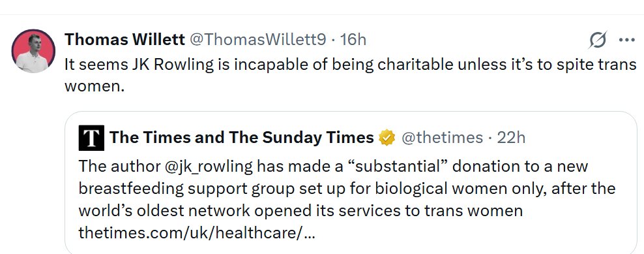The width and height of the screenshot is (644, 254).
Task: Click the @thetimes handle
Action: 442,138
